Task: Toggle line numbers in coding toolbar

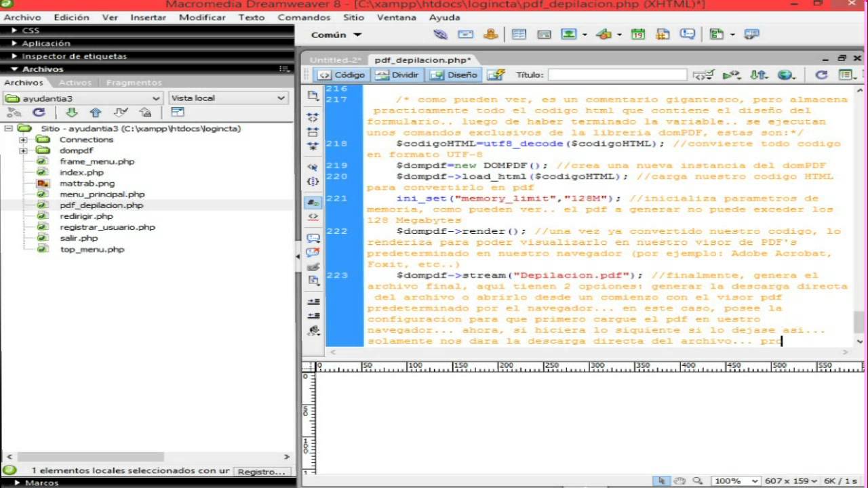Action: tap(313, 202)
